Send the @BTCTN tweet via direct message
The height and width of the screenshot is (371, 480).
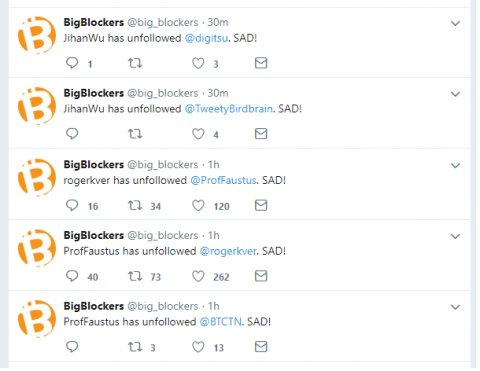point(261,347)
